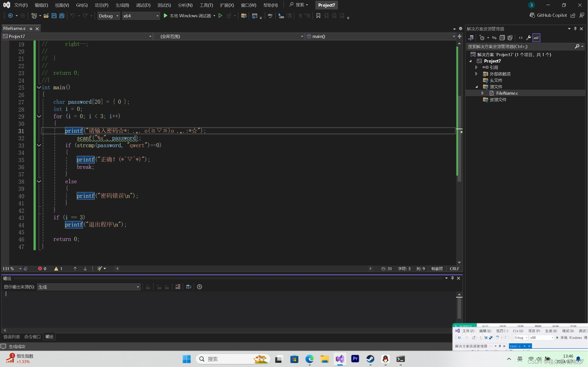Collapse the else block on line 38
The height and width of the screenshot is (367, 588).
[39, 181]
